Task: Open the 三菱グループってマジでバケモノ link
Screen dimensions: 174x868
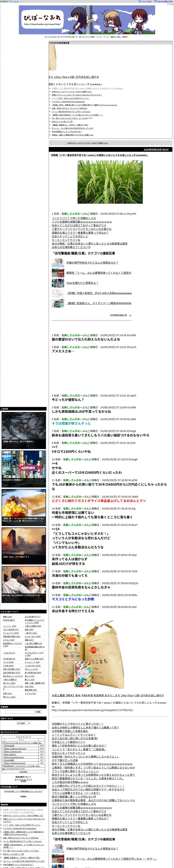Action: [x=81, y=229]
